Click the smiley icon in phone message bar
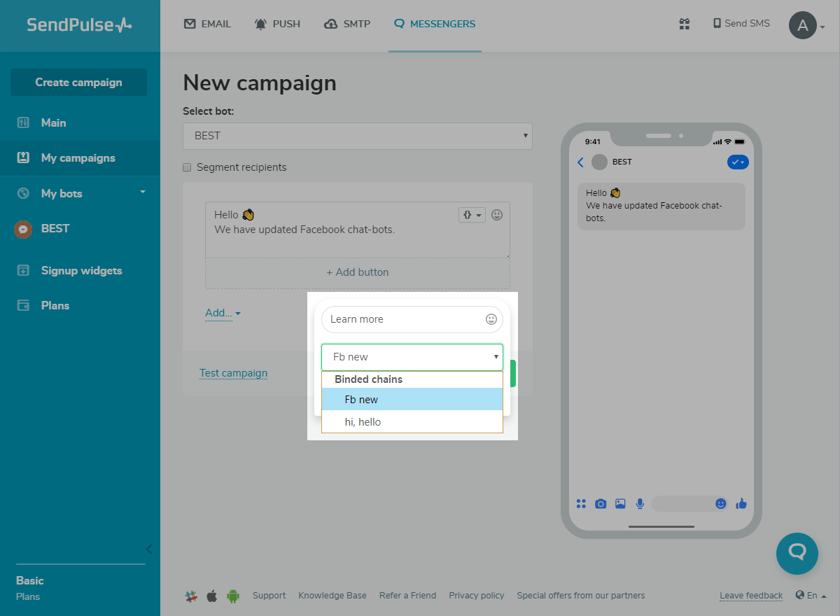 point(721,504)
